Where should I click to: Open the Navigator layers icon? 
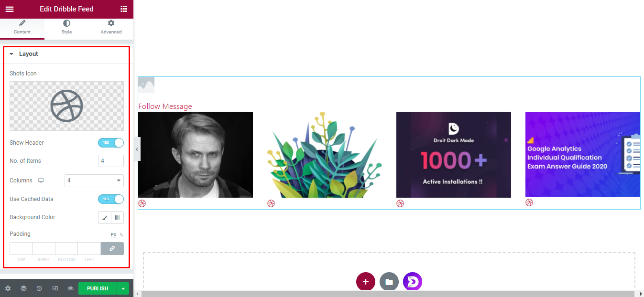(23, 288)
